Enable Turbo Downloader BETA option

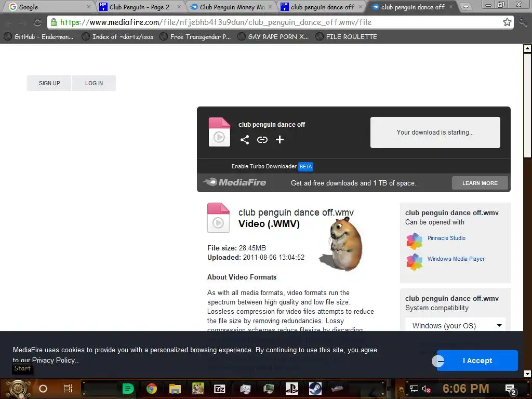click(x=272, y=166)
